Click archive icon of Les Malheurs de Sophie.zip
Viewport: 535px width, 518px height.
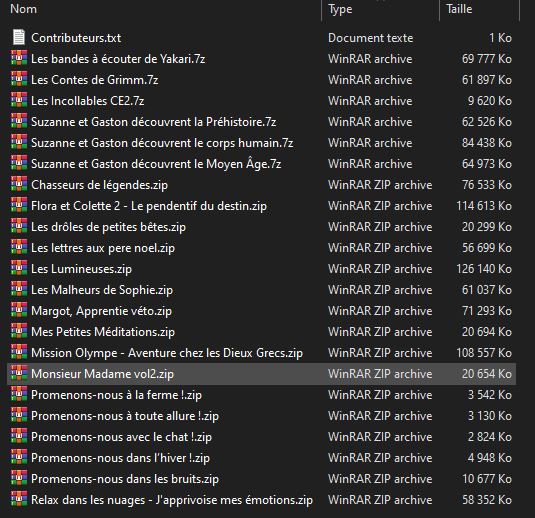click(x=19, y=289)
